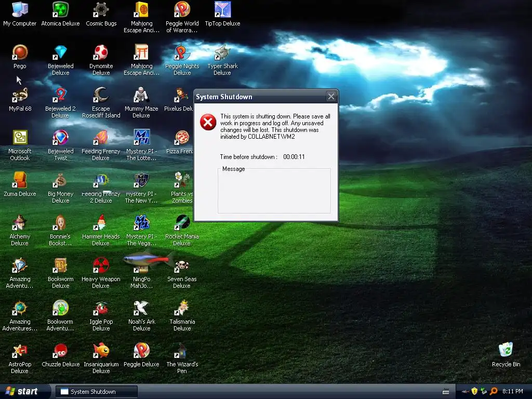Click the AstroPop Deluxe shortcut

[20, 358]
